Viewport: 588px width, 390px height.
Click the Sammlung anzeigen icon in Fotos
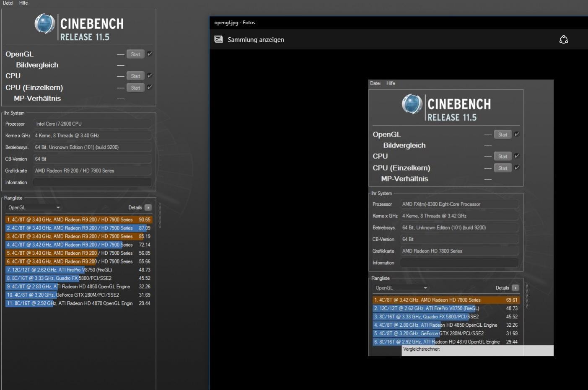218,39
